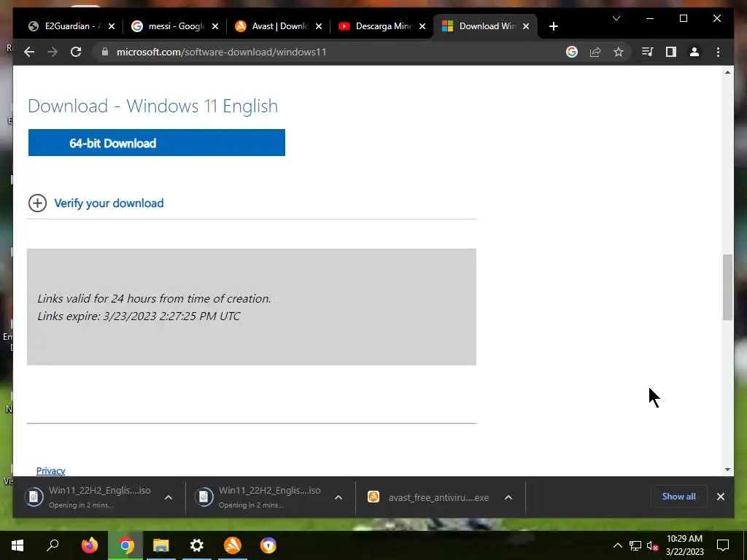
Task: Open the Privacy link
Action: click(x=50, y=470)
